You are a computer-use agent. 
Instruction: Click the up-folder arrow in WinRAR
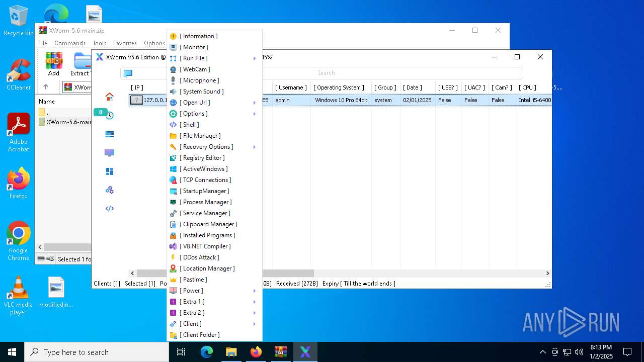click(x=46, y=87)
